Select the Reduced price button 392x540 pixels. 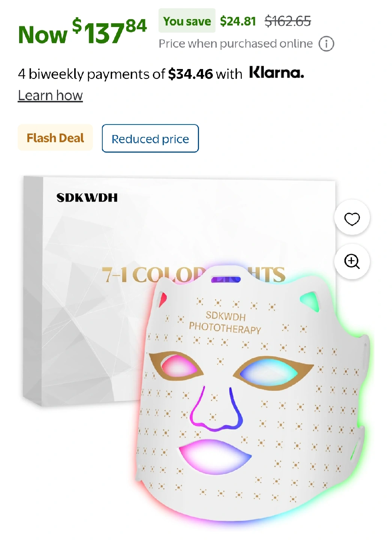(x=150, y=138)
